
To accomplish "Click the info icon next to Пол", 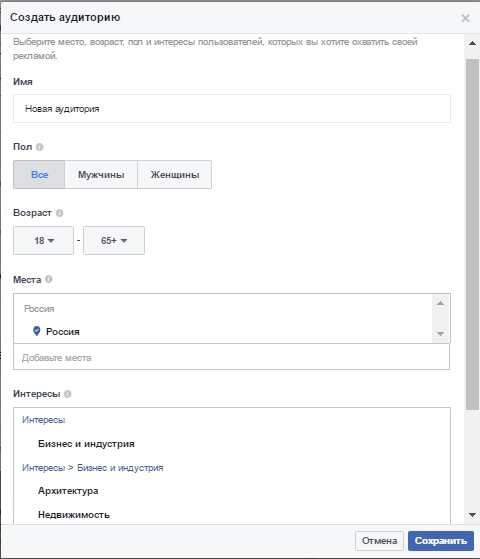I will 40,147.
